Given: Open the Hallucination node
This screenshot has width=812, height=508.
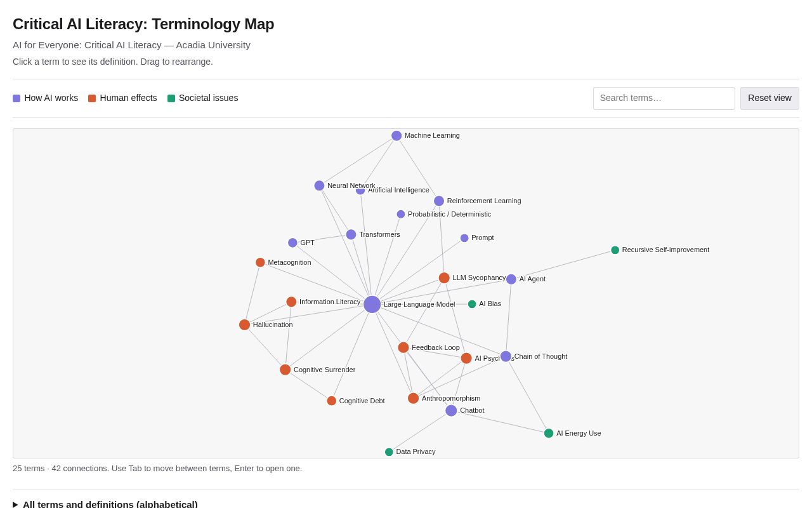Looking at the screenshot, I should [x=244, y=324].
